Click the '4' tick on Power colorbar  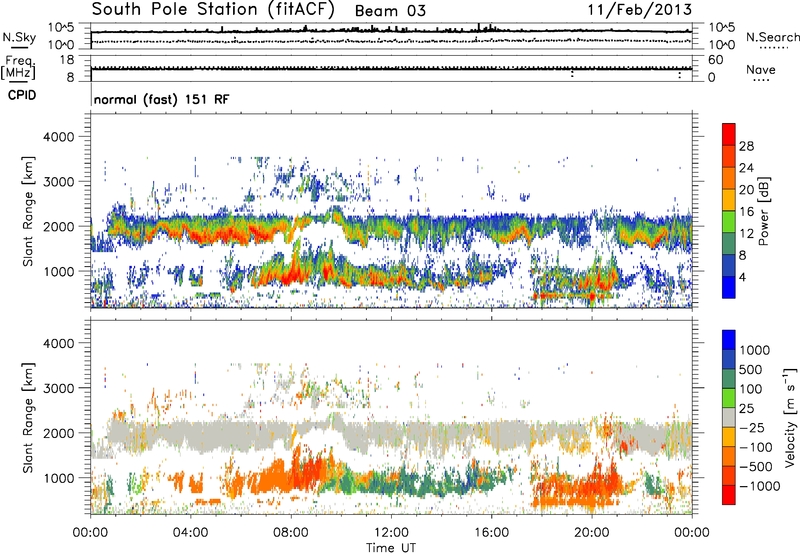coord(742,277)
